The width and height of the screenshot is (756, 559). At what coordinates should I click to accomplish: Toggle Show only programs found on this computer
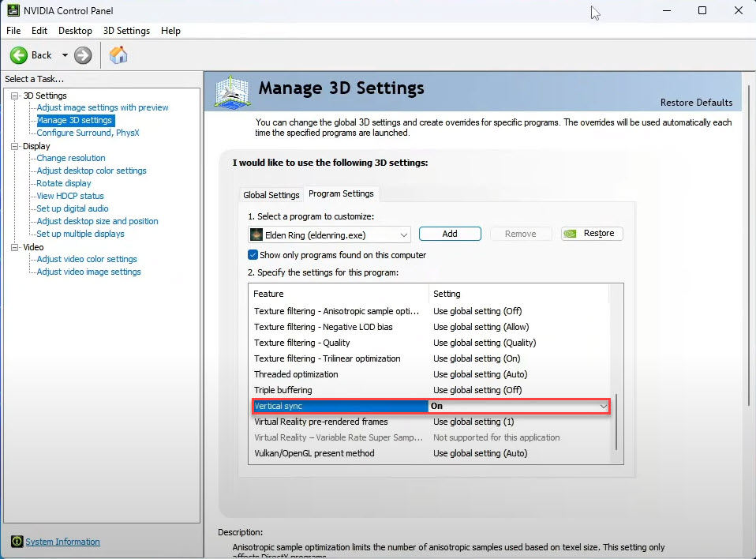[x=253, y=255]
